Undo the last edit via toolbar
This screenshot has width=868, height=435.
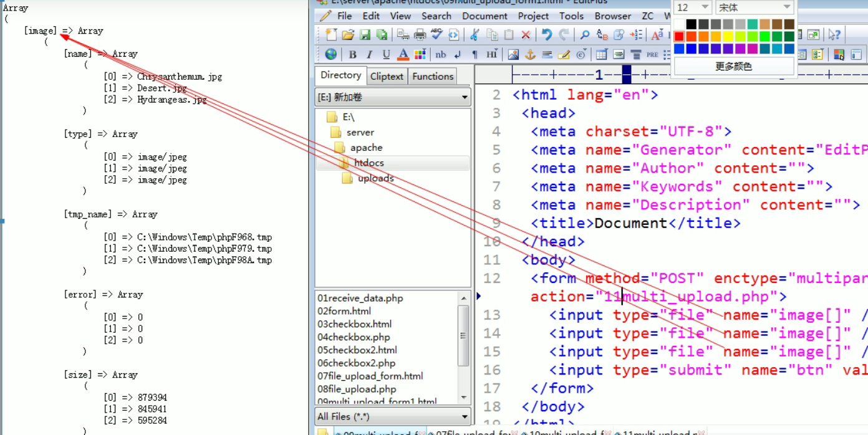[x=547, y=35]
